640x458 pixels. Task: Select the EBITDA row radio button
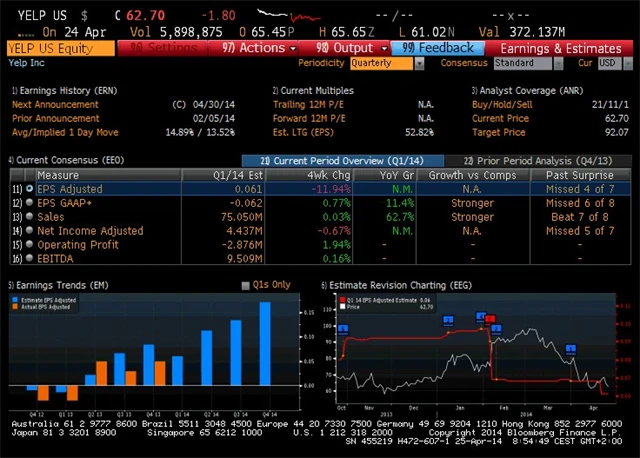29,258
